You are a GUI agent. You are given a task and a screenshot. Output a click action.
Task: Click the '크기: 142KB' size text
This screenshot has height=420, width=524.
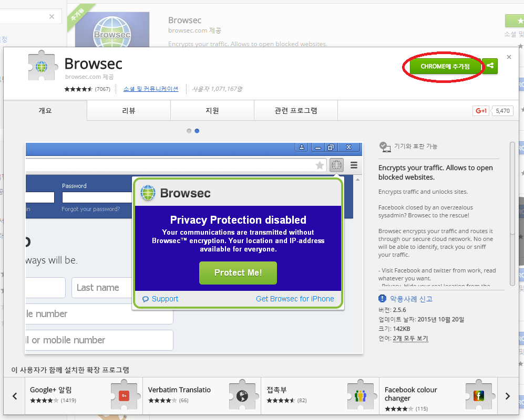[x=394, y=329]
